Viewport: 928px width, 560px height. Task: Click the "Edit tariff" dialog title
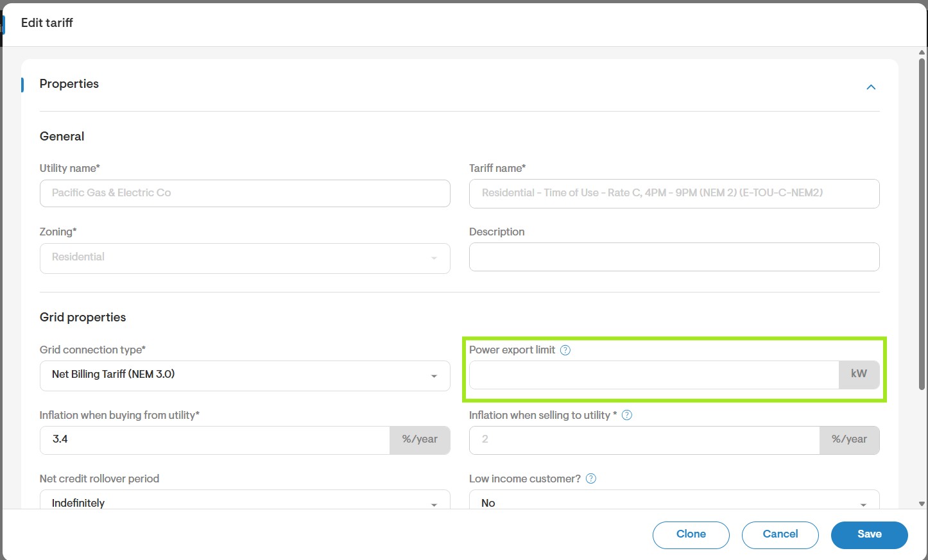click(47, 23)
